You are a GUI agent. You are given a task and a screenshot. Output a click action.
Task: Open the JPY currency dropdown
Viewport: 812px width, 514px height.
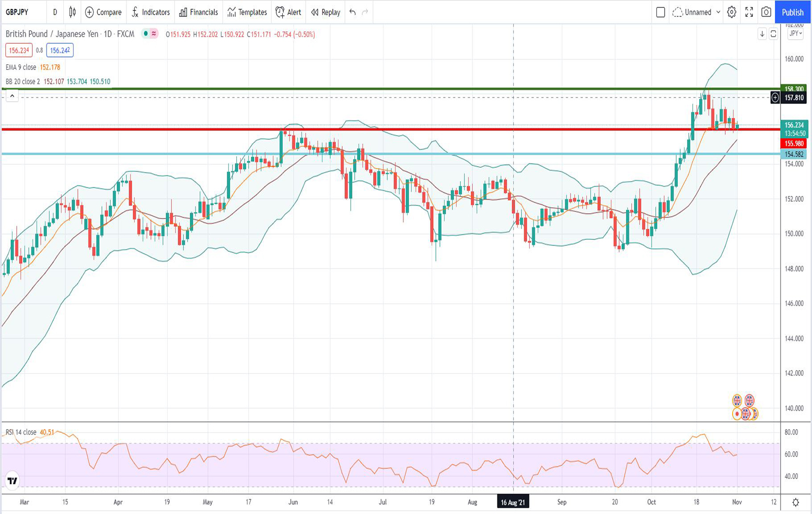(795, 33)
